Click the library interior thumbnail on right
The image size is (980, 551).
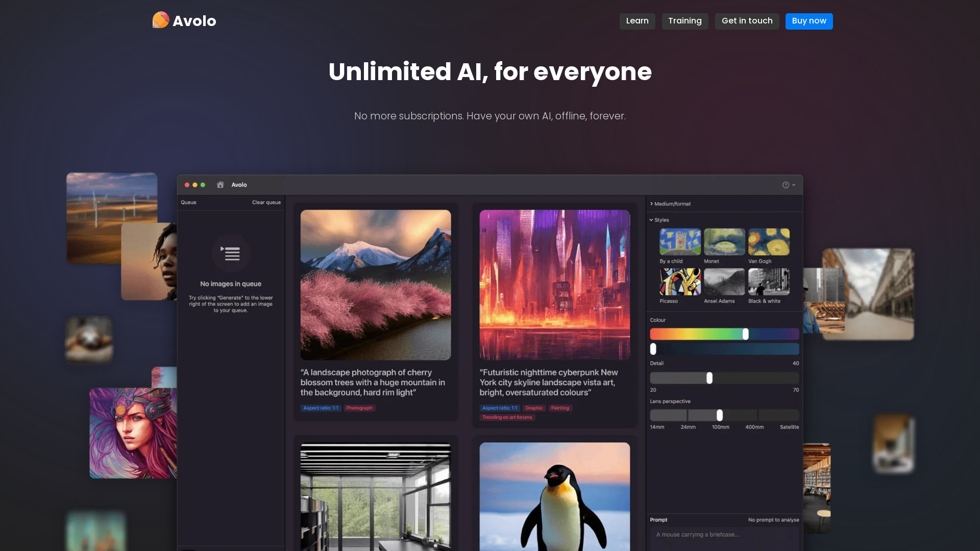817,488
